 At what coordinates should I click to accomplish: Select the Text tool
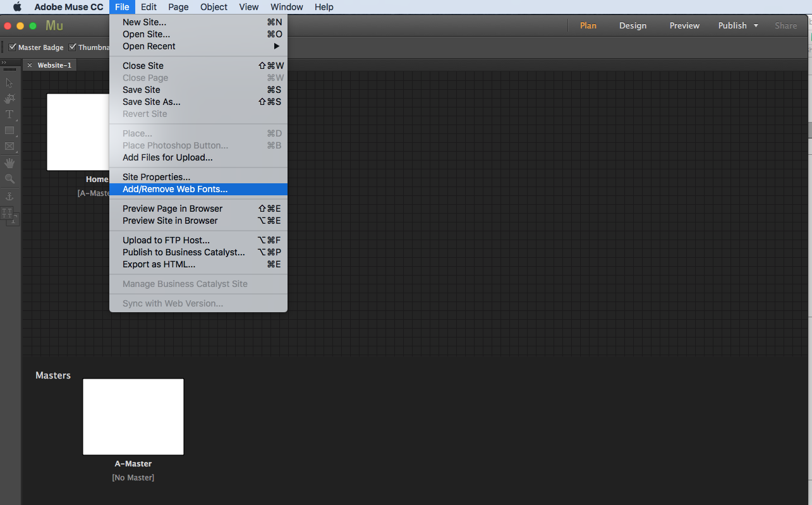[x=9, y=114]
